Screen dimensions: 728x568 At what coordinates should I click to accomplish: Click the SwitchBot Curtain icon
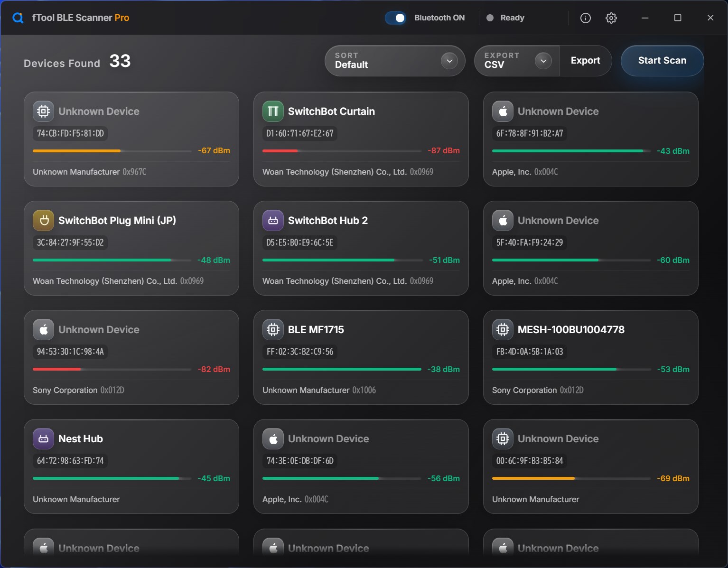(273, 112)
